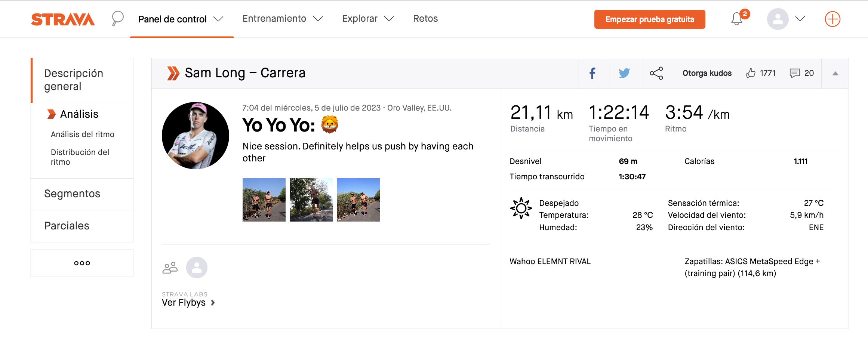Image resolution: width=868 pixels, height=340 pixels.
Task: Open the profile dropdown chevron
Action: [800, 19]
